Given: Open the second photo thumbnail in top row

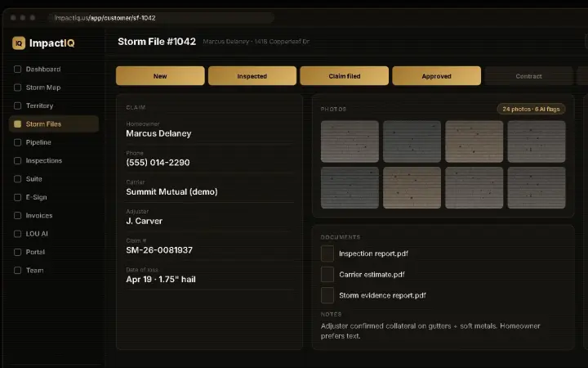Looking at the screenshot, I should tap(412, 141).
